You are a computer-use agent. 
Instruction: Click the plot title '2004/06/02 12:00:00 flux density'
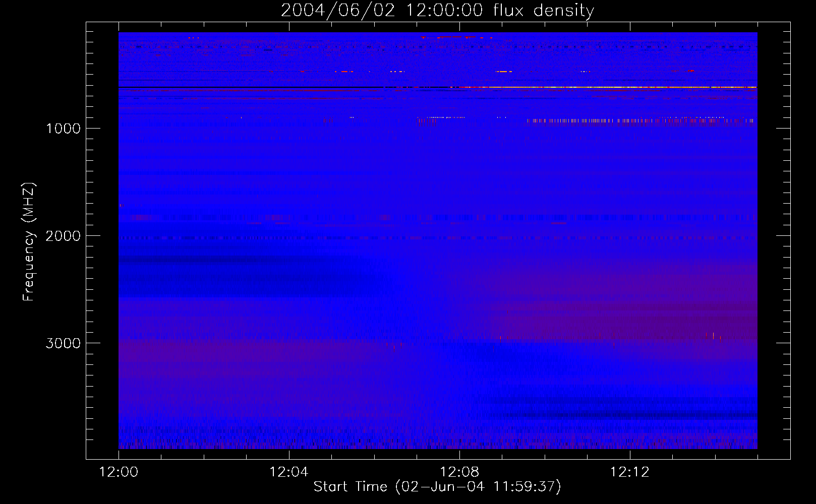[x=437, y=10]
